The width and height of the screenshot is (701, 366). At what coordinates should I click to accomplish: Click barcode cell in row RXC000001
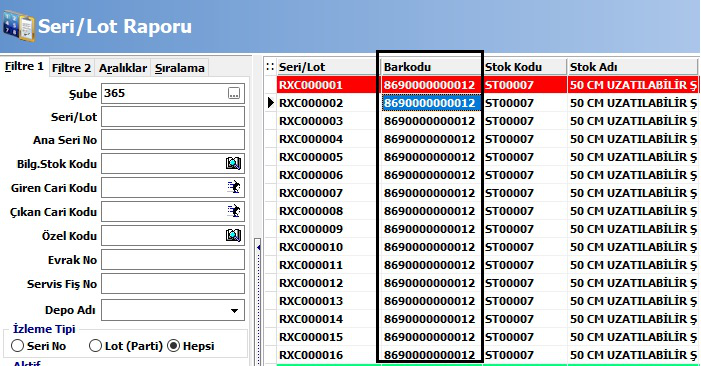431,84
